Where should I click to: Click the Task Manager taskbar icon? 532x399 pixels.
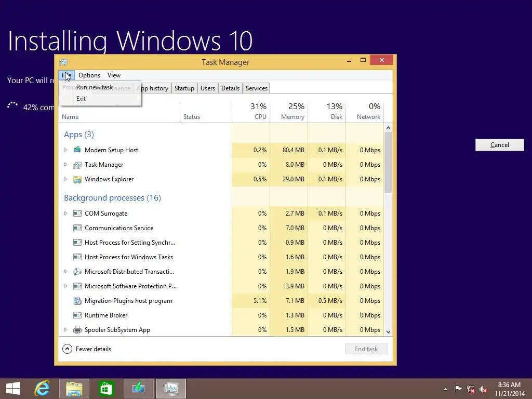coord(170,389)
